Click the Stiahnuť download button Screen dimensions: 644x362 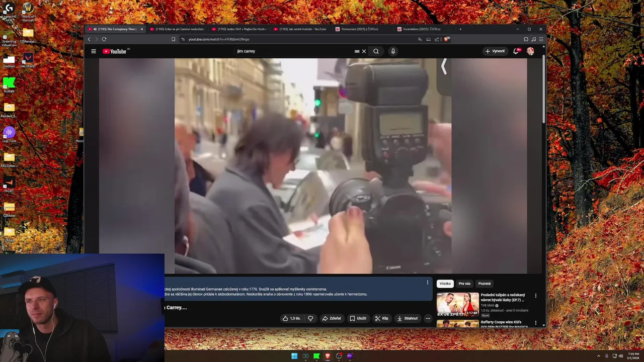coord(408,318)
